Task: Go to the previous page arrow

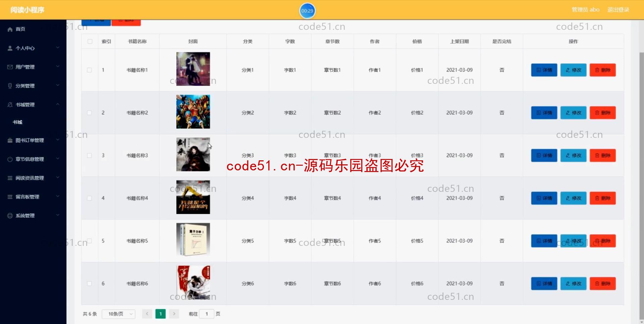Action: [x=147, y=314]
